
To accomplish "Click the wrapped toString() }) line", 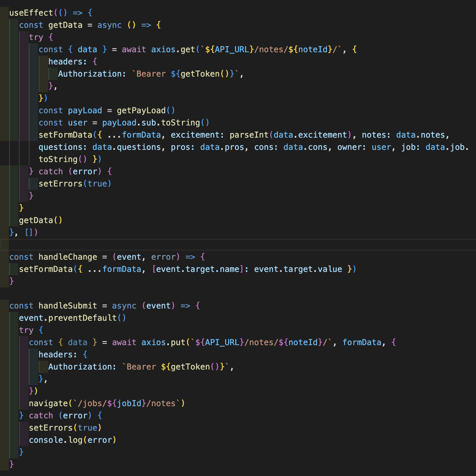I will 70,159.
